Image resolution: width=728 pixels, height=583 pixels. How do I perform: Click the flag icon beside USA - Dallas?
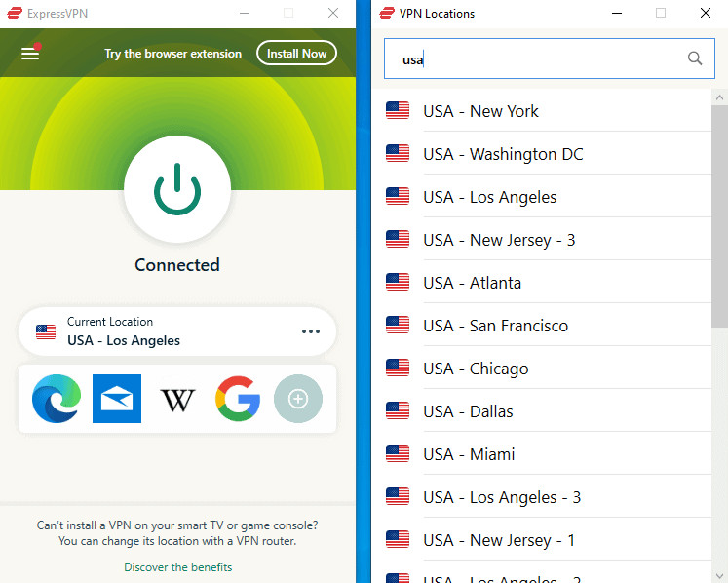398,410
